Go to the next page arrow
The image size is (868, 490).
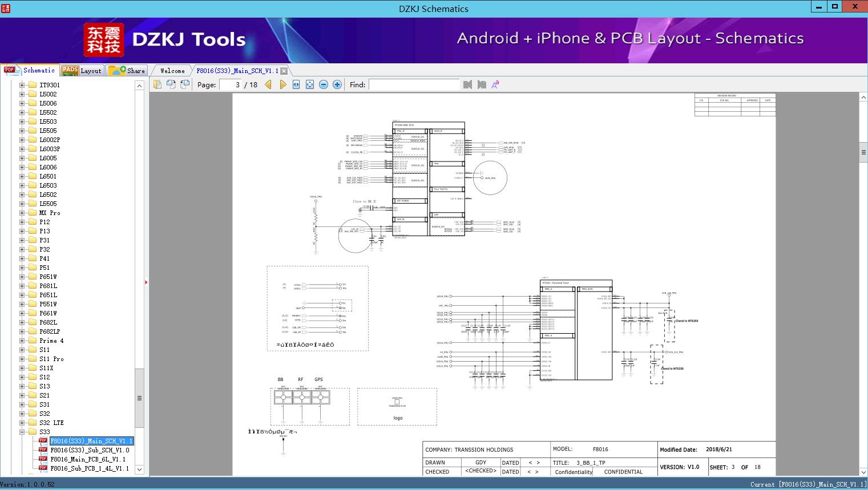tap(282, 84)
